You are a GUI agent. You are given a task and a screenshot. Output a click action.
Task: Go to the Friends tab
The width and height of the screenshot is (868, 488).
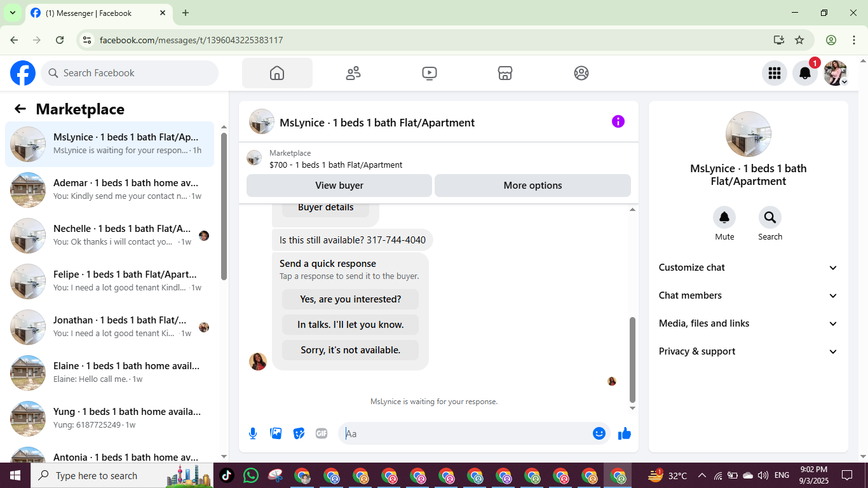(x=353, y=73)
